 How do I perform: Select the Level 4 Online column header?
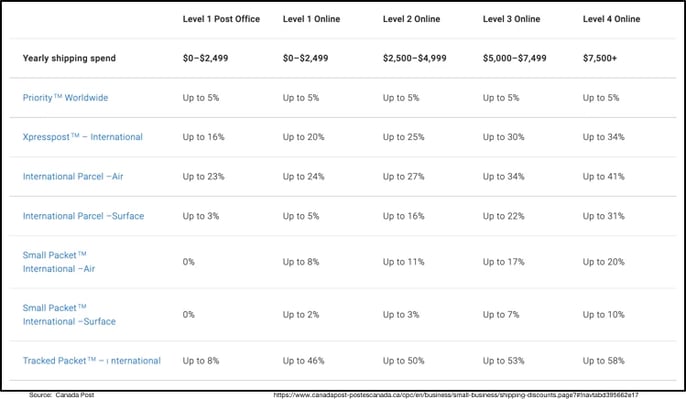click(x=611, y=19)
